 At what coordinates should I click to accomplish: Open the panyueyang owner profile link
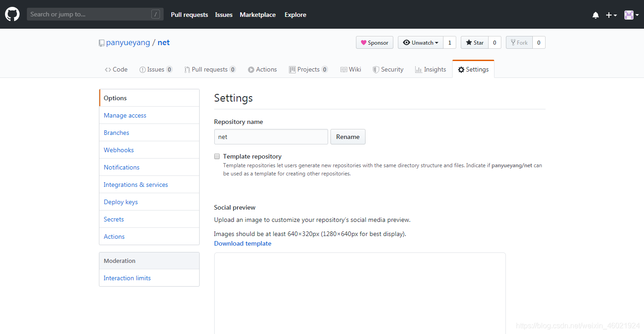pyautogui.click(x=128, y=42)
